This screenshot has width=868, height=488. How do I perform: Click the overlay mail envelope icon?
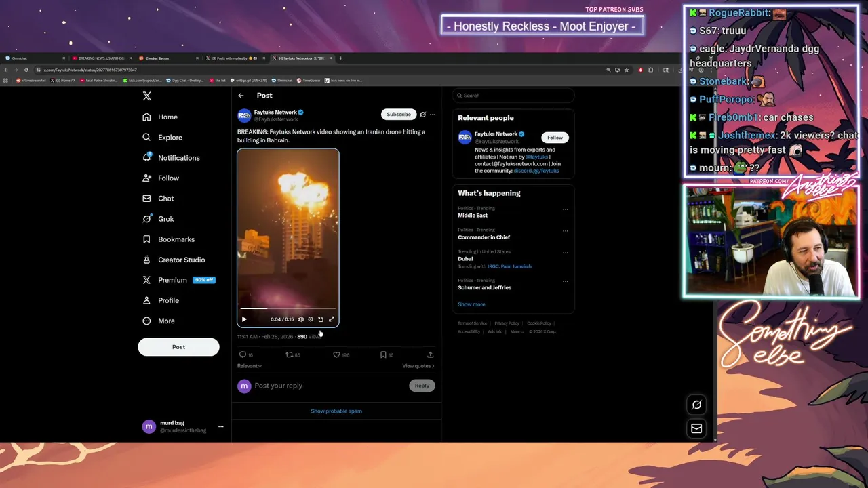click(x=696, y=428)
